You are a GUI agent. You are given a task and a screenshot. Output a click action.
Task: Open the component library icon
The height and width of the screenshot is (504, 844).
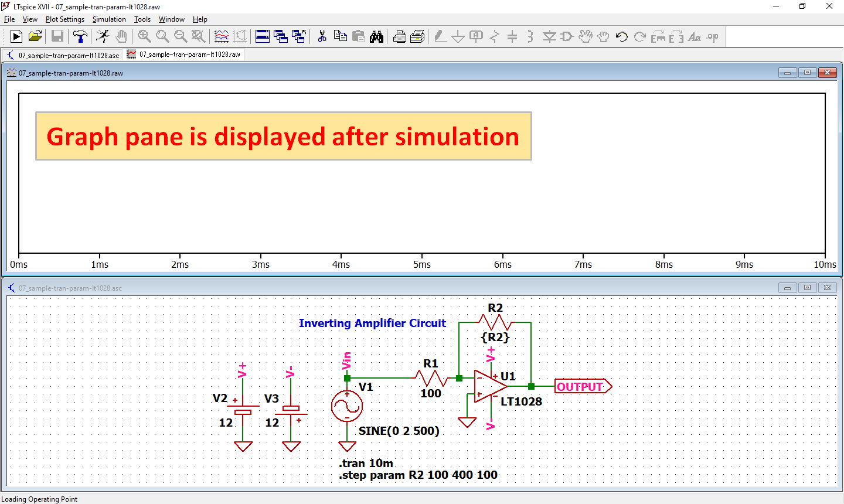pyautogui.click(x=566, y=36)
